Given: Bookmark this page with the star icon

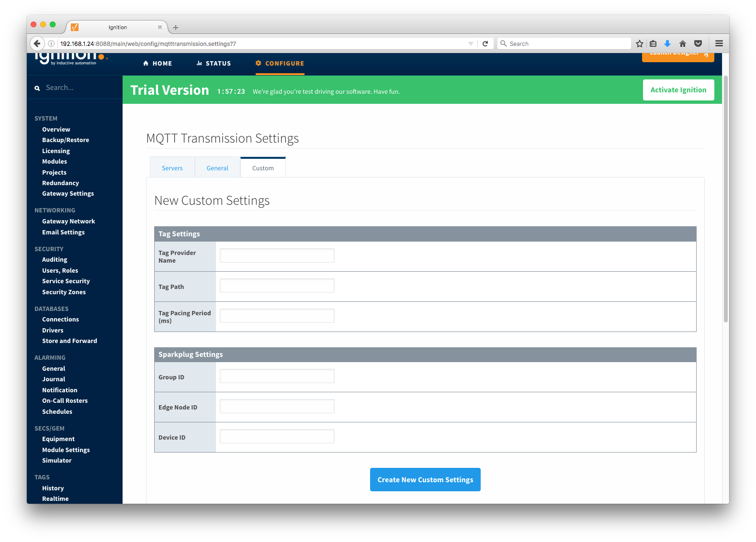Looking at the screenshot, I should [x=640, y=44].
